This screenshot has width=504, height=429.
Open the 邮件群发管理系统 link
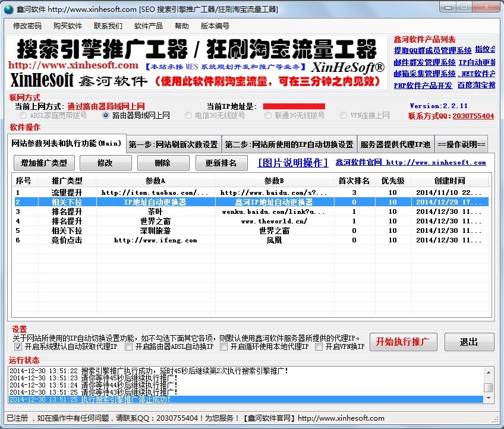point(424,62)
